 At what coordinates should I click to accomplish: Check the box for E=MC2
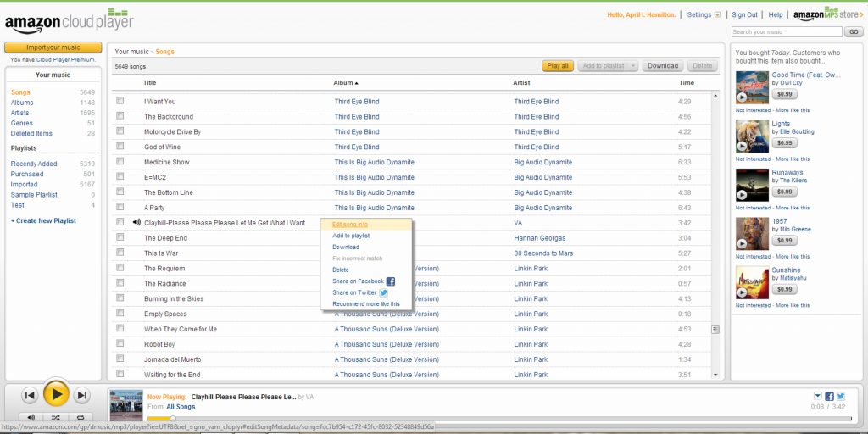pos(120,176)
